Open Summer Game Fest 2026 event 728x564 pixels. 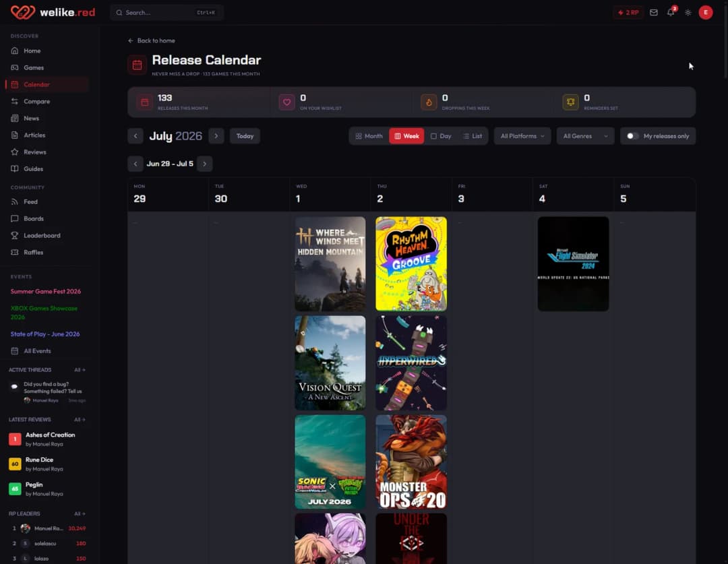coord(46,292)
